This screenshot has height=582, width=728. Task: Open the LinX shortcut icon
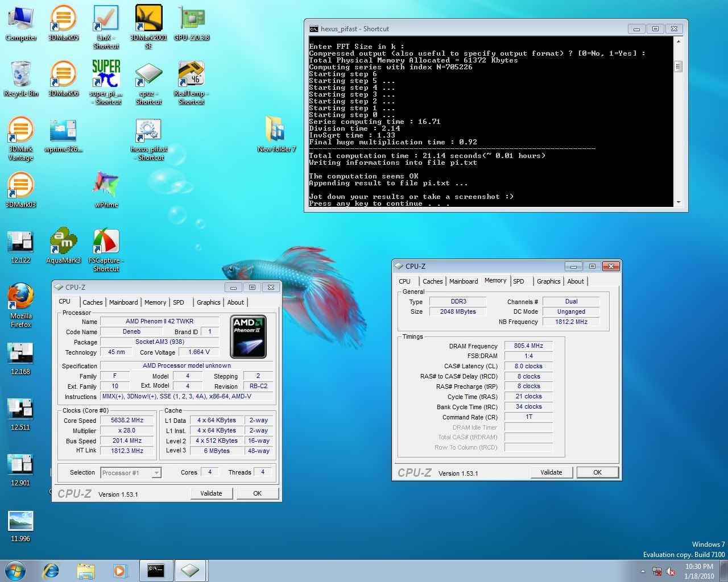point(106,27)
